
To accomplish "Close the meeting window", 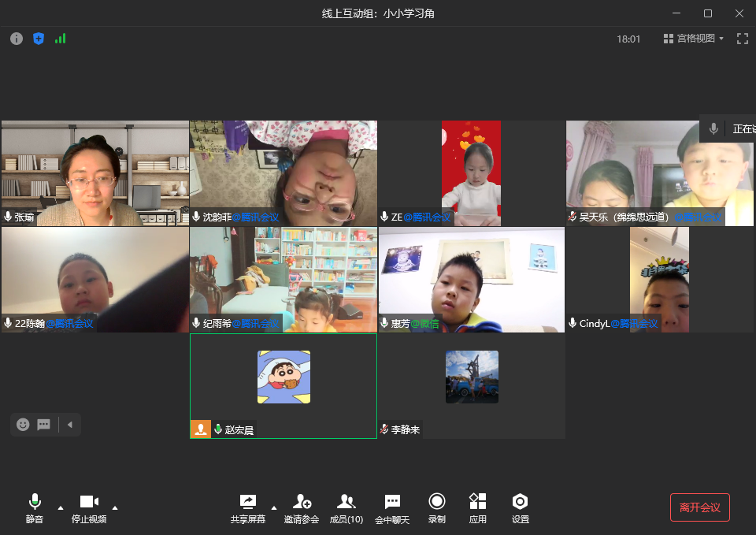I will tap(739, 13).
